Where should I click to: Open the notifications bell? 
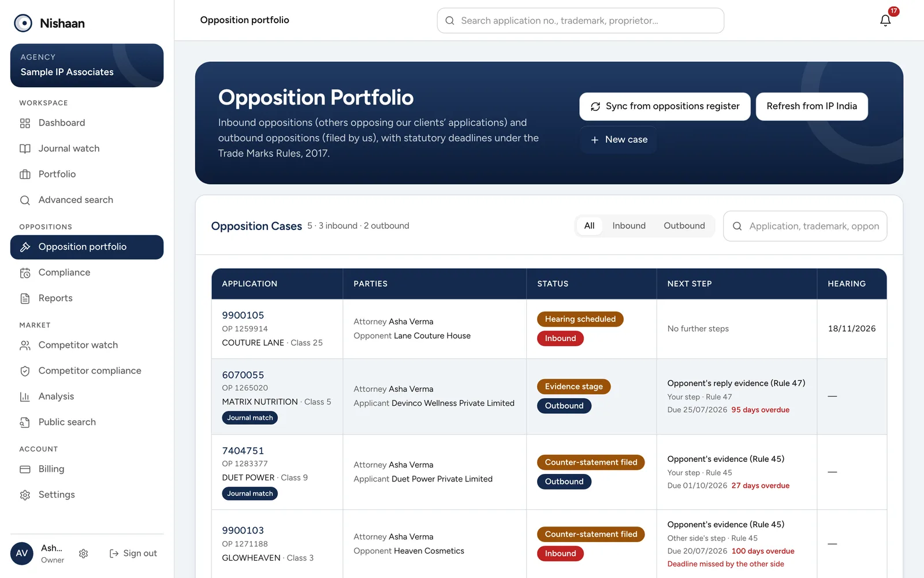click(885, 20)
